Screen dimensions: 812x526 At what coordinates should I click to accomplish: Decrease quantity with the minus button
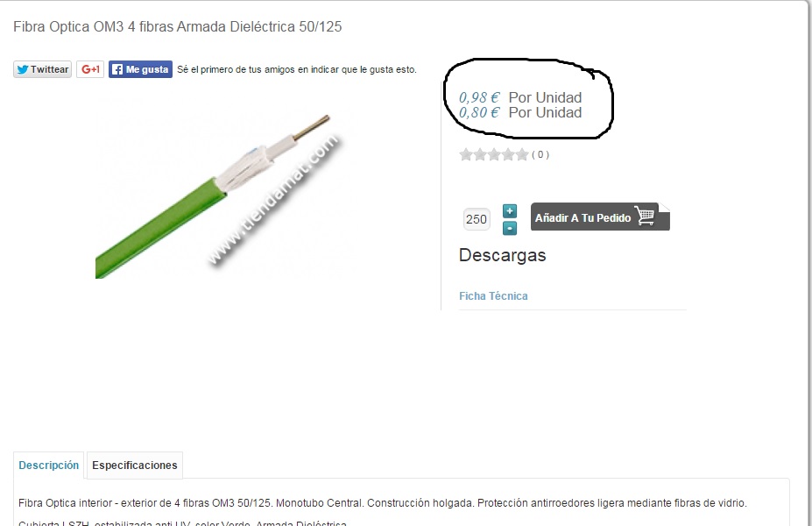coord(510,228)
